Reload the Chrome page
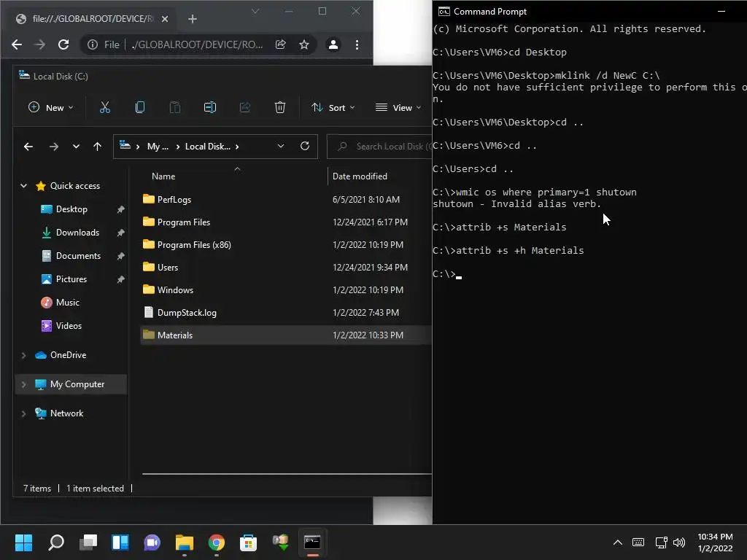 click(63, 44)
